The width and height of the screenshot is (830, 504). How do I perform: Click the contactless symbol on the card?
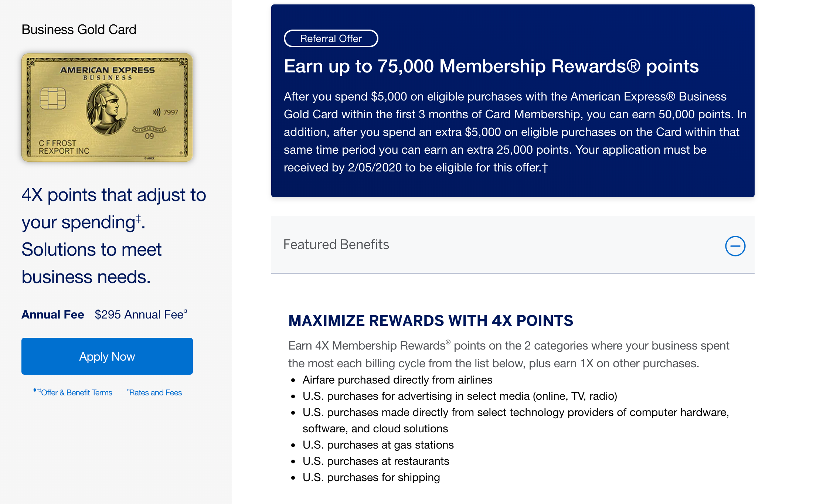pos(157,112)
